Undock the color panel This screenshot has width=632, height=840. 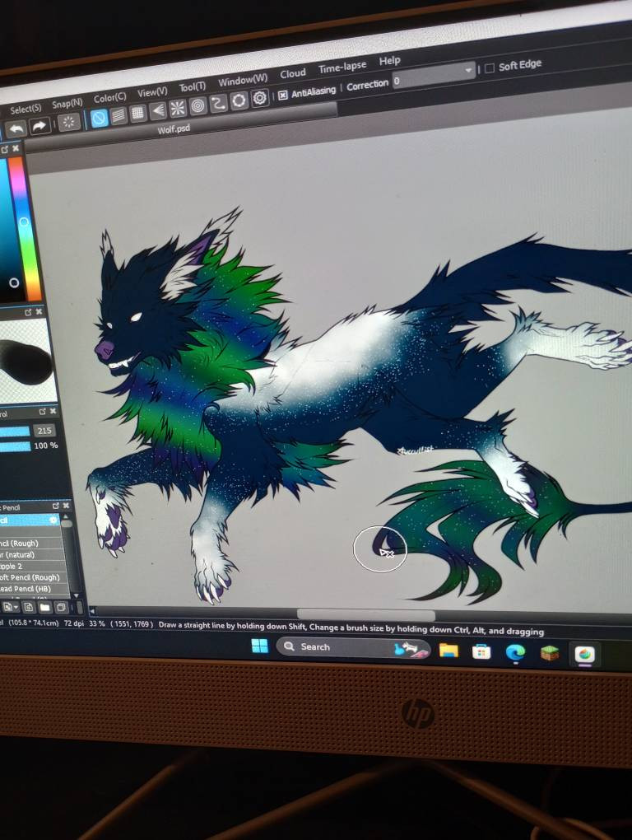(4, 150)
